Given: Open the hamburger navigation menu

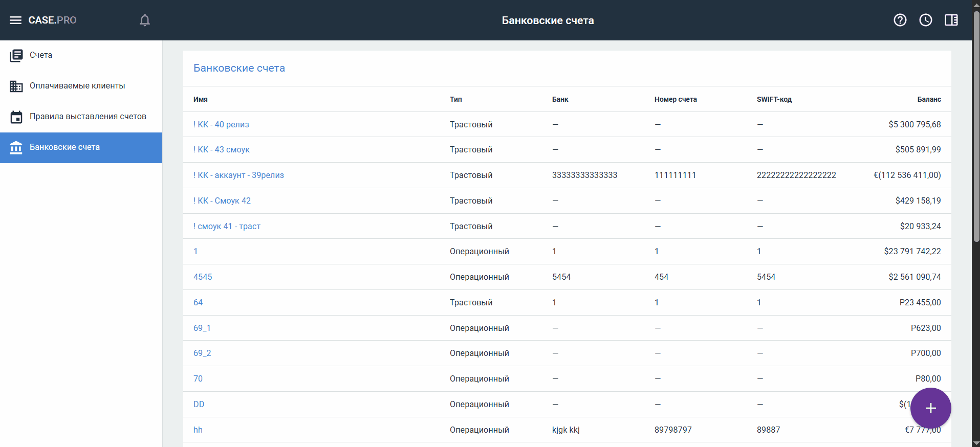Looking at the screenshot, I should pos(15,20).
